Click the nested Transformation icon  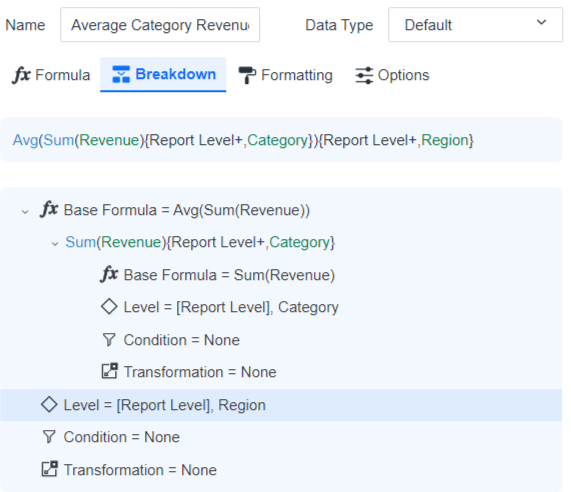coord(109,371)
